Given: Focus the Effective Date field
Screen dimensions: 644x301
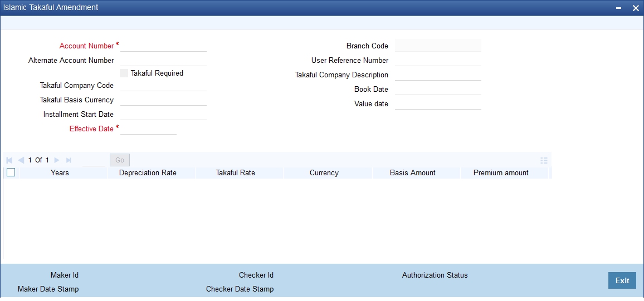Looking at the screenshot, I should pos(148,129).
